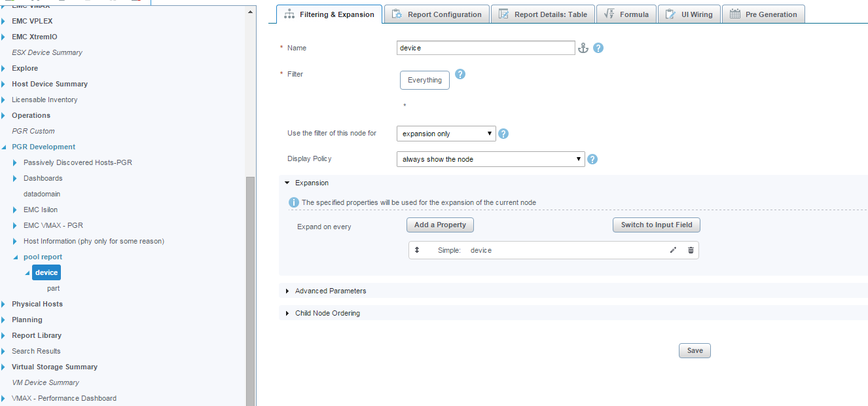Delete the device property with trash icon

coord(691,250)
